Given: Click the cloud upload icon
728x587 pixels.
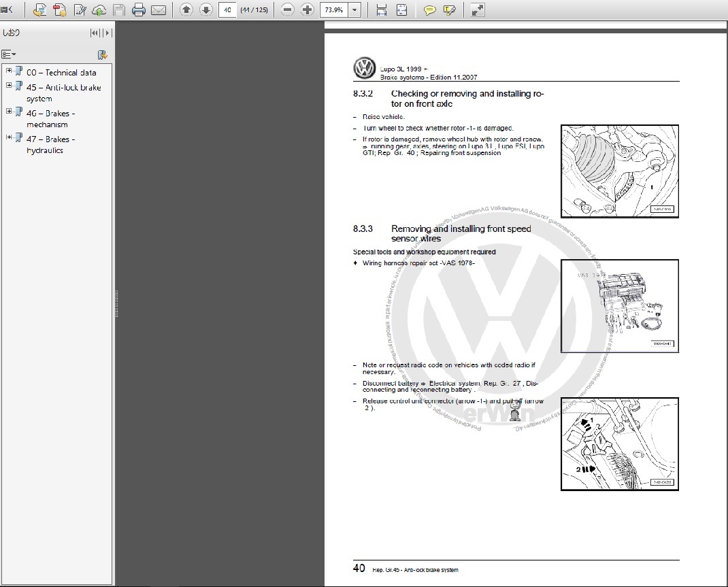Looking at the screenshot, I should click(x=99, y=10).
